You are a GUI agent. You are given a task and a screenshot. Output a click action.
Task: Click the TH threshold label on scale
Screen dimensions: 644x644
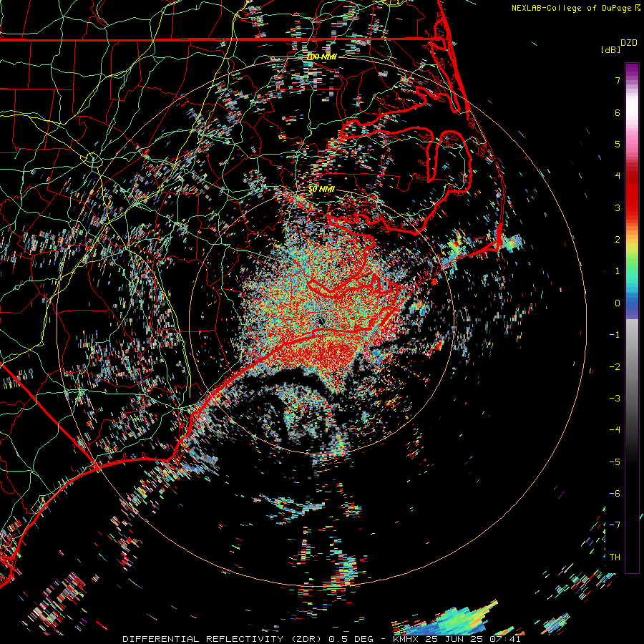(x=615, y=557)
